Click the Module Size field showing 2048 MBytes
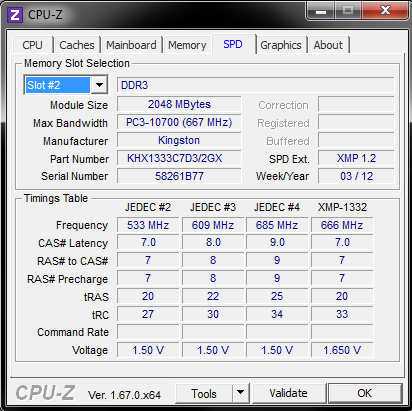Viewport: 412px width, 411px height. coord(179,104)
